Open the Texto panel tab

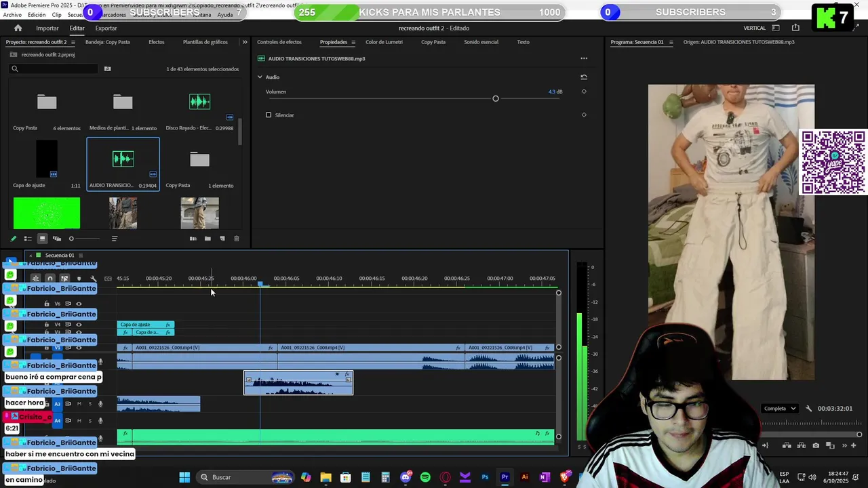coord(523,42)
